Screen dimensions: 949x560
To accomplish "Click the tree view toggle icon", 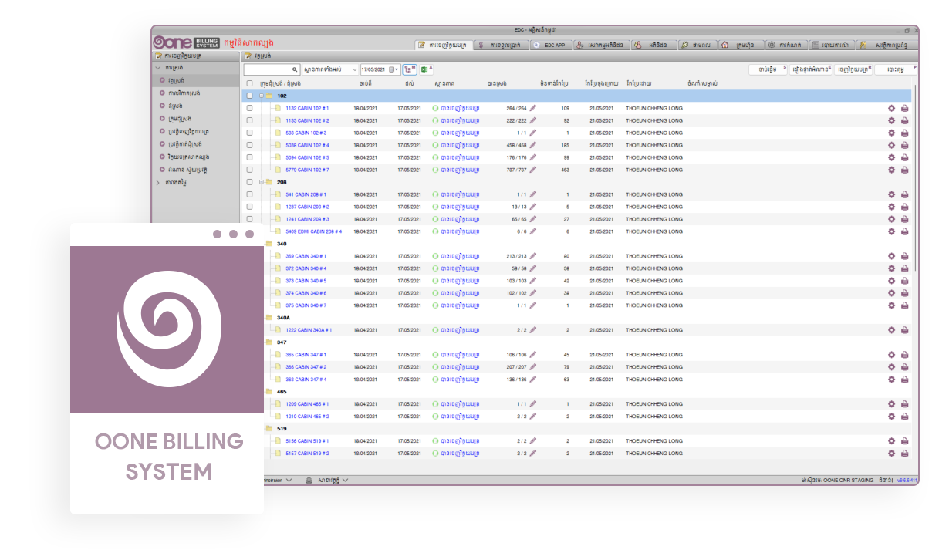I will [410, 69].
